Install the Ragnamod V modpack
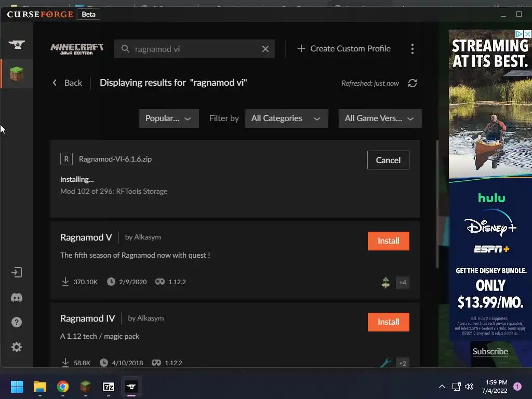Screen dimensions: 532x399 [x=389, y=241]
